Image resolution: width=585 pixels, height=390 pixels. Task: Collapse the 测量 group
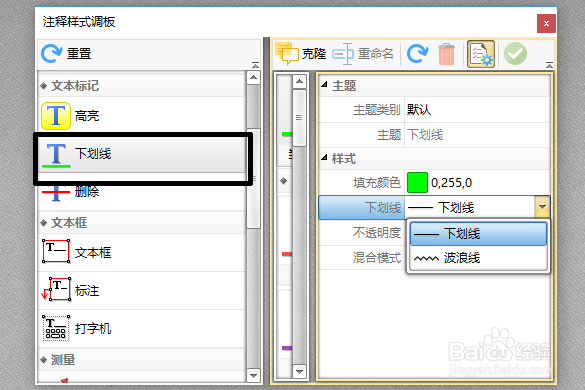click(x=44, y=360)
